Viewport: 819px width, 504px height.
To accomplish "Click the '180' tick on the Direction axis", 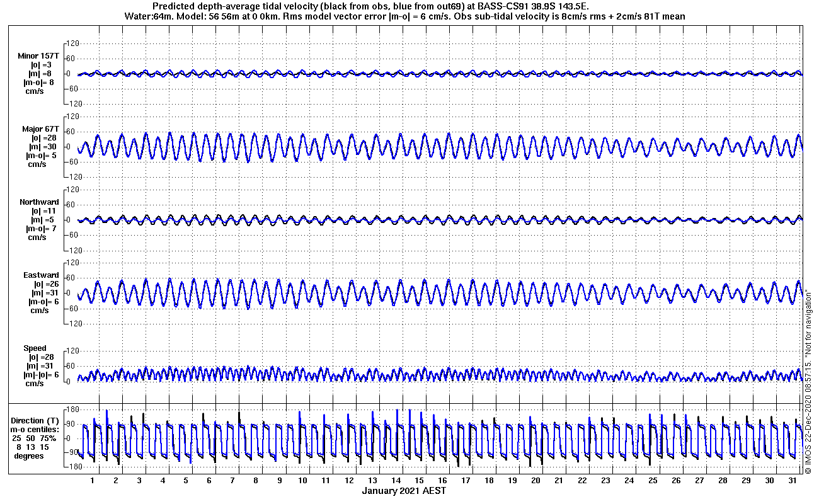I will coord(72,409).
